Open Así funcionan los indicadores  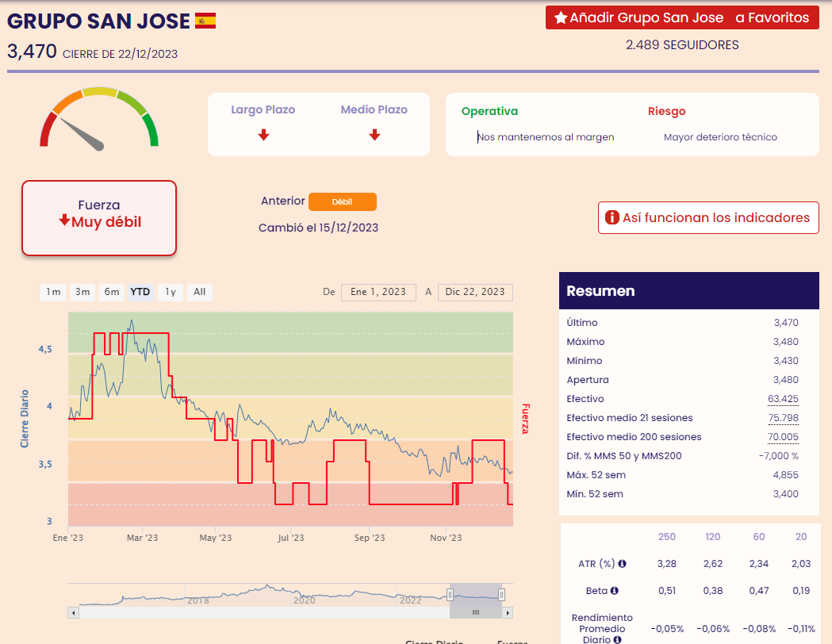(708, 217)
